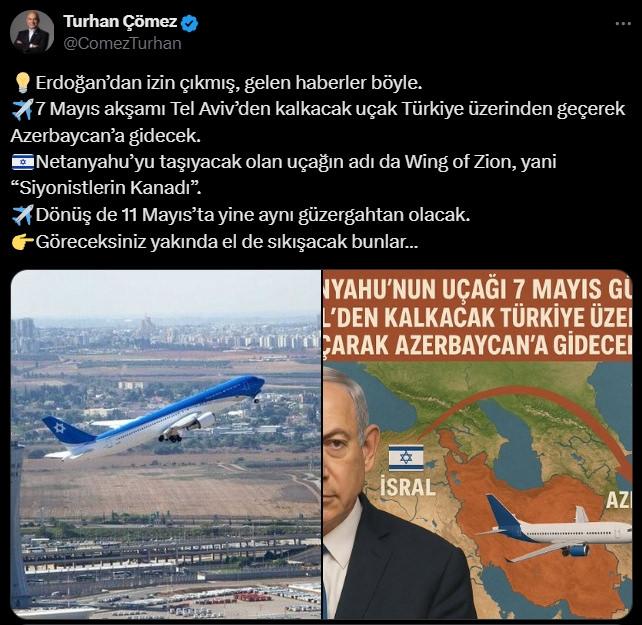642x625 pixels.
Task: Click the white airplane illustration on map
Action: pos(555,528)
